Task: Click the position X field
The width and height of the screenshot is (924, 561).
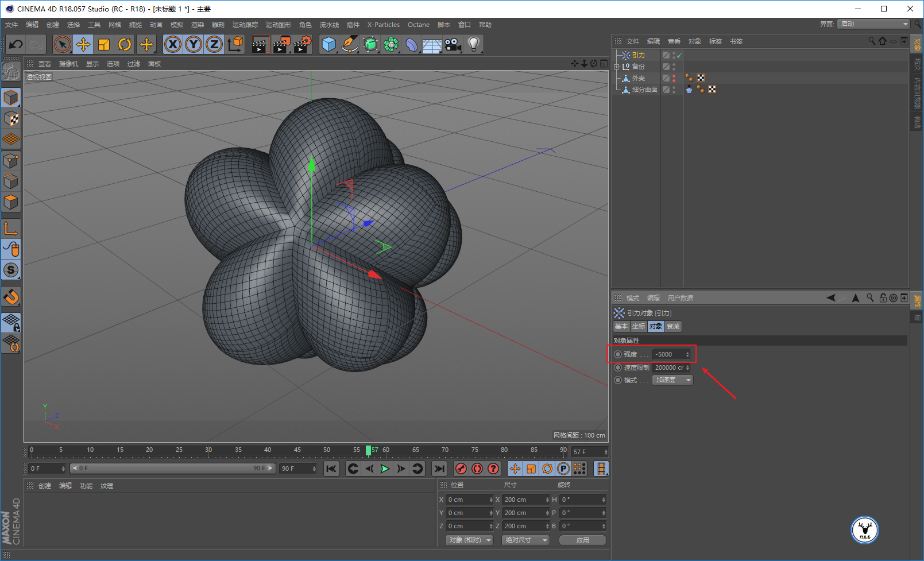Action: 470,500
